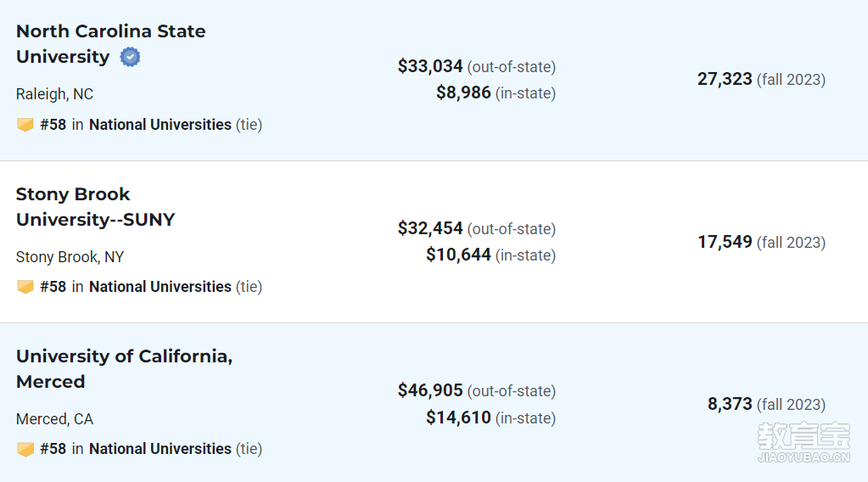This screenshot has width=868, height=482.
Task: Click the $8,986 in-state tuition figure
Action: (x=463, y=92)
